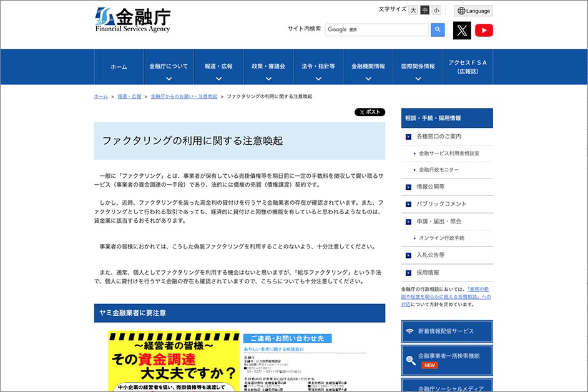Click the 金融庁 Financial Services Agency logo
Image resolution: width=588 pixels, height=392 pixels.
pyautogui.click(x=132, y=20)
